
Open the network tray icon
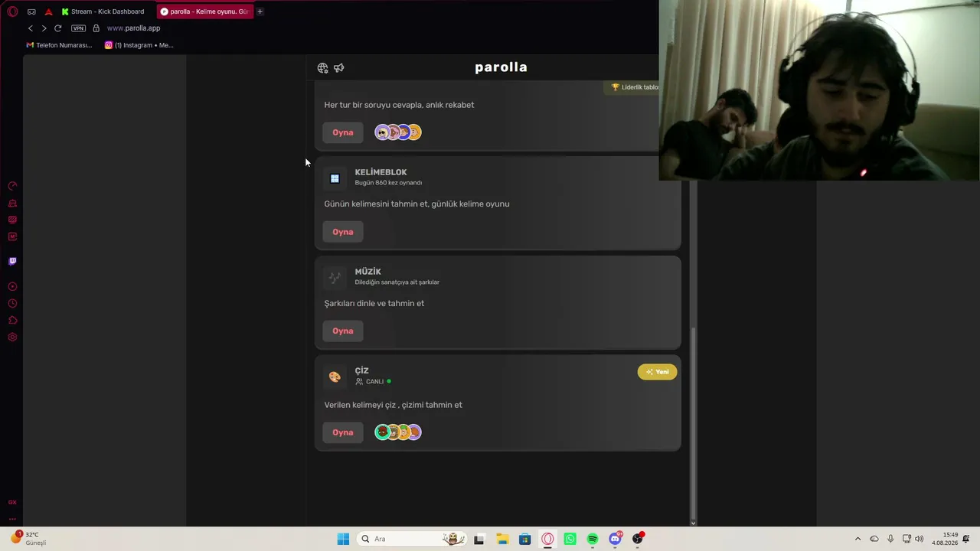pyautogui.click(x=906, y=539)
